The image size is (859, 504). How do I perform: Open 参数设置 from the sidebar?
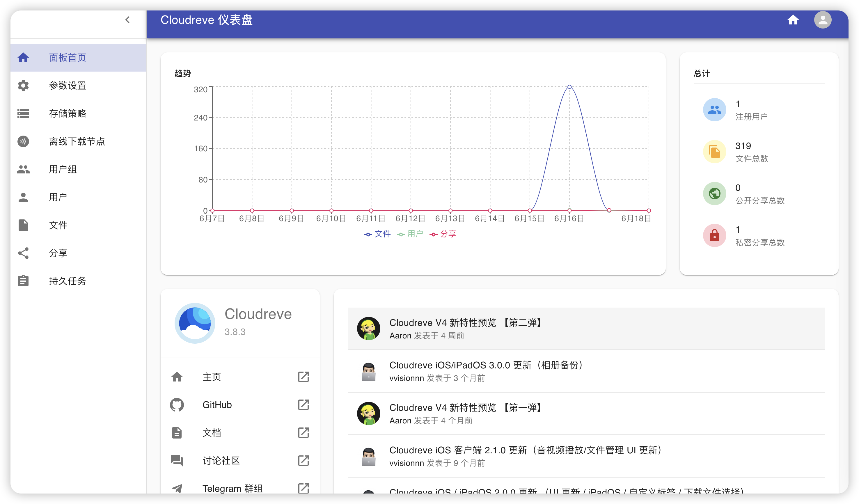click(x=78, y=85)
